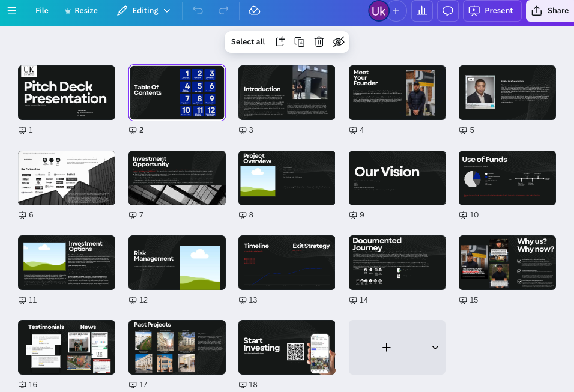This screenshot has width=574, height=392.
Task: Duplicate the selected page
Action: click(x=300, y=42)
